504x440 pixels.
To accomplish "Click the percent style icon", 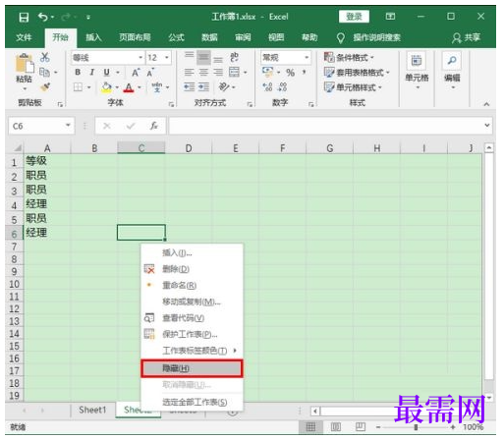I will [290, 73].
